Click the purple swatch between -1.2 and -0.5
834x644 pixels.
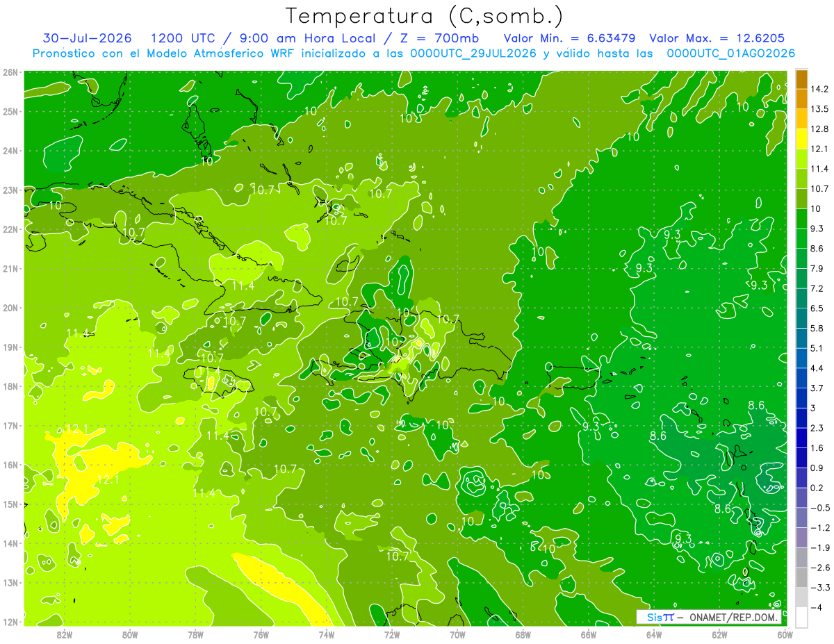(801, 517)
